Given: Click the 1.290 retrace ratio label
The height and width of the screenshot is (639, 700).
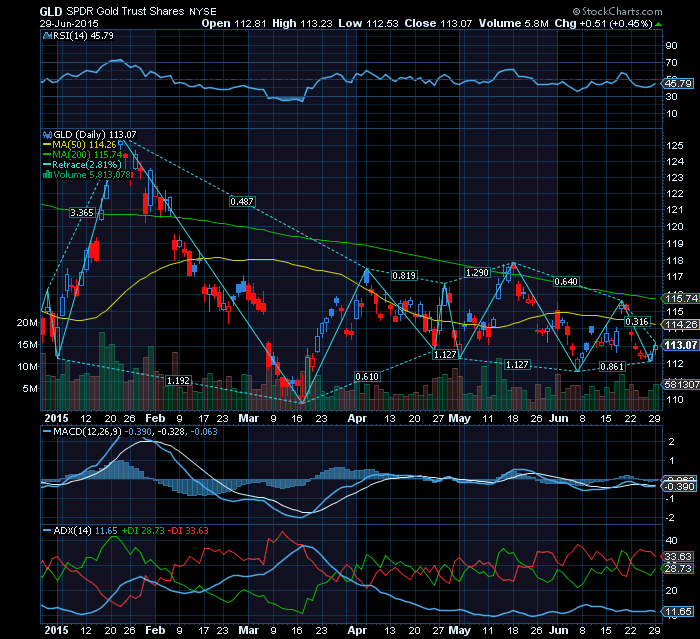Looking at the screenshot, I should [x=477, y=272].
